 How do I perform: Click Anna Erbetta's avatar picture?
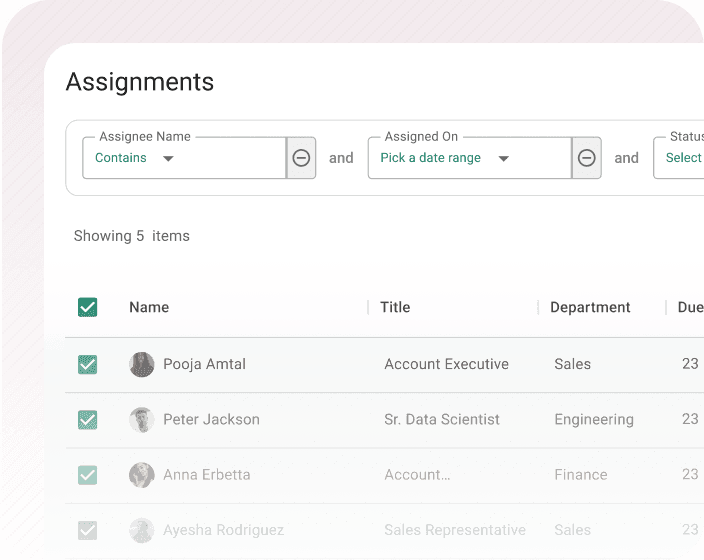pos(142,475)
